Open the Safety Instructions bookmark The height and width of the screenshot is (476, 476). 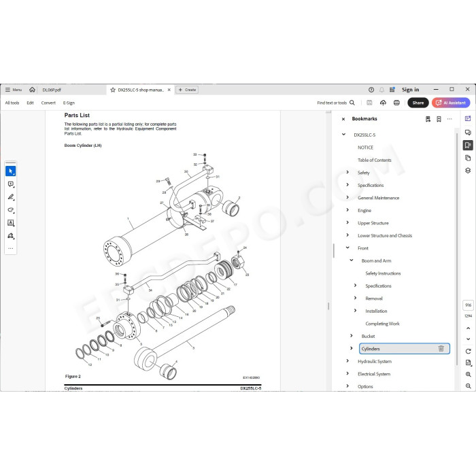[383, 273]
